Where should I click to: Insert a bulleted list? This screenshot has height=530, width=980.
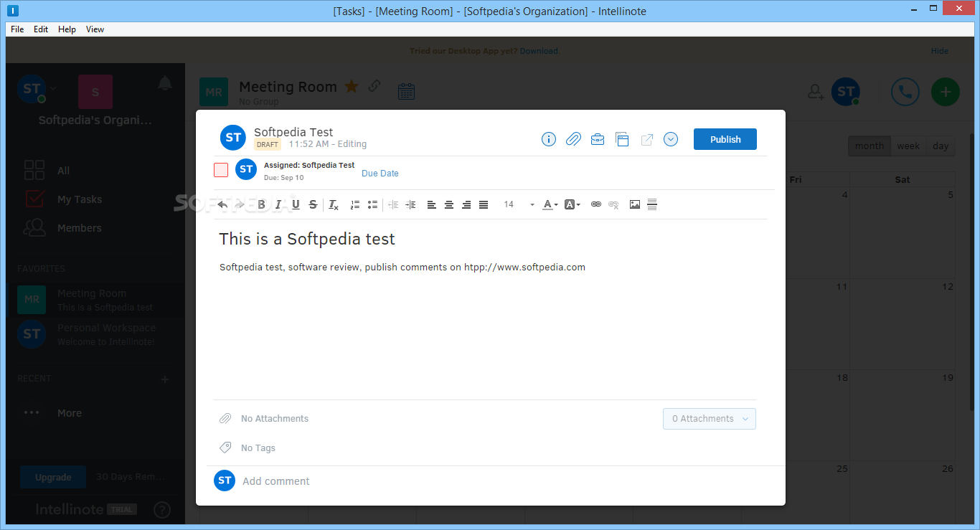pyautogui.click(x=372, y=204)
